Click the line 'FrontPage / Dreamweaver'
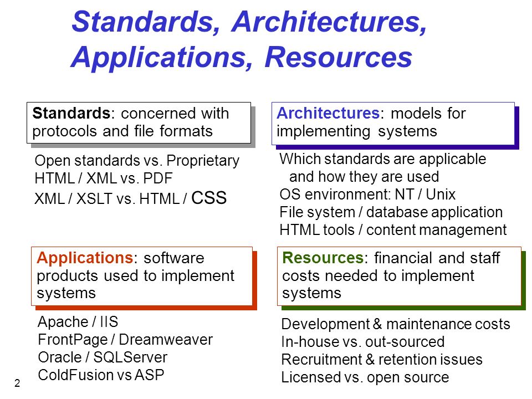The image size is (532, 399). click(125, 340)
